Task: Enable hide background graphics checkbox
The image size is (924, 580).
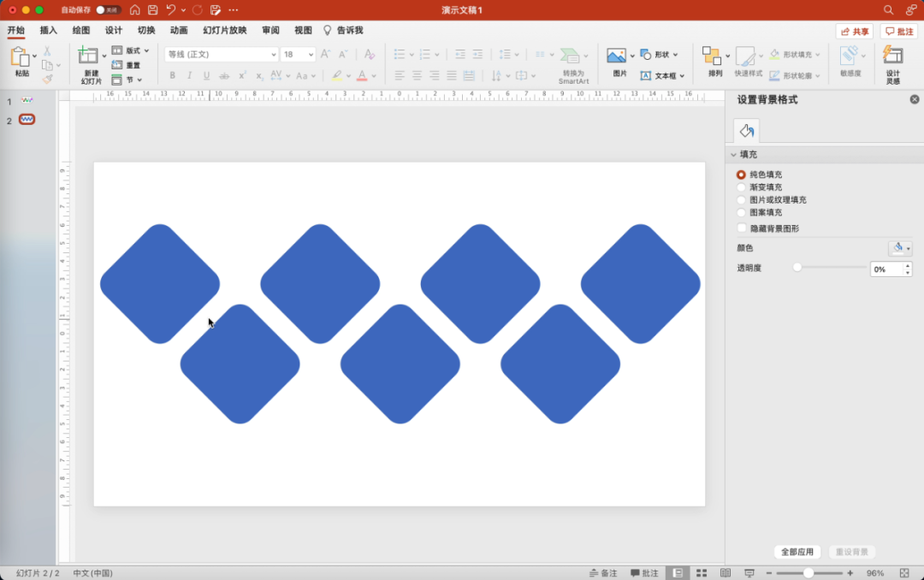Action: point(741,228)
